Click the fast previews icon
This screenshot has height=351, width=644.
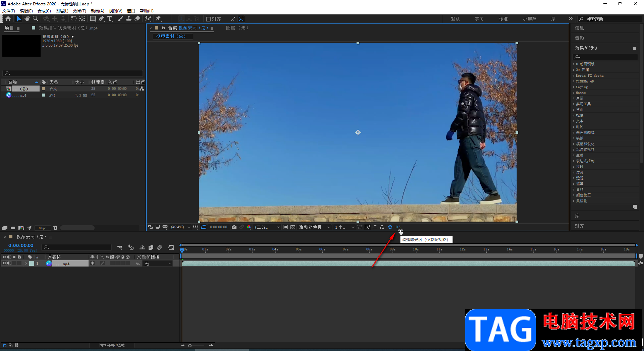(367, 227)
